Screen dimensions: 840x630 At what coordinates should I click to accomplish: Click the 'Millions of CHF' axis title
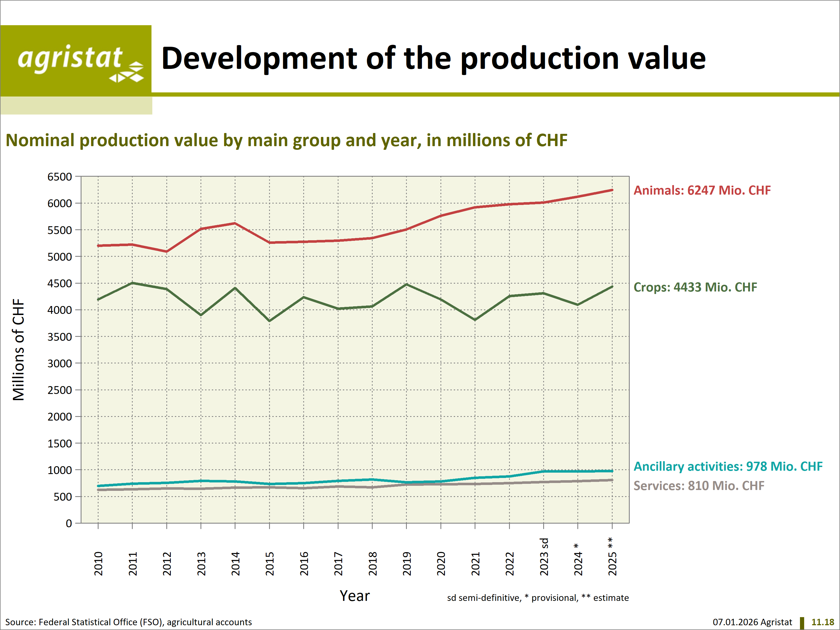[x=18, y=349]
